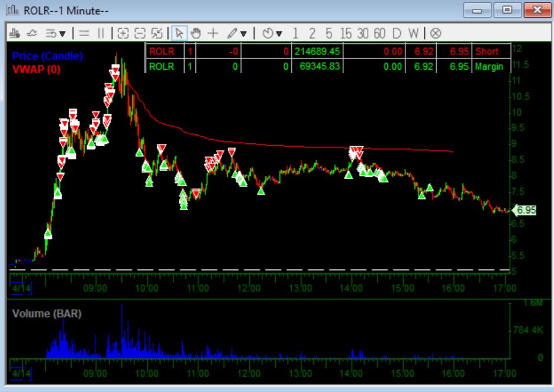Open the chart settings list dropdown

[56, 34]
